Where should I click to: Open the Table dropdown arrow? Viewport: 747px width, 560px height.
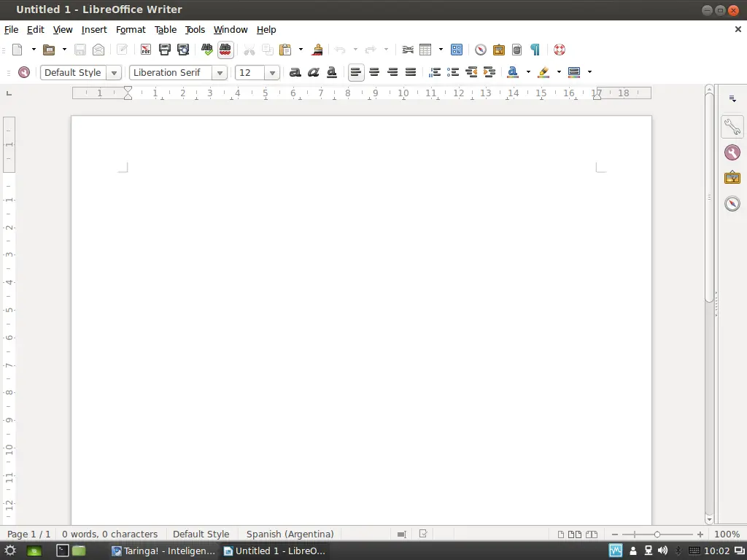(x=441, y=49)
